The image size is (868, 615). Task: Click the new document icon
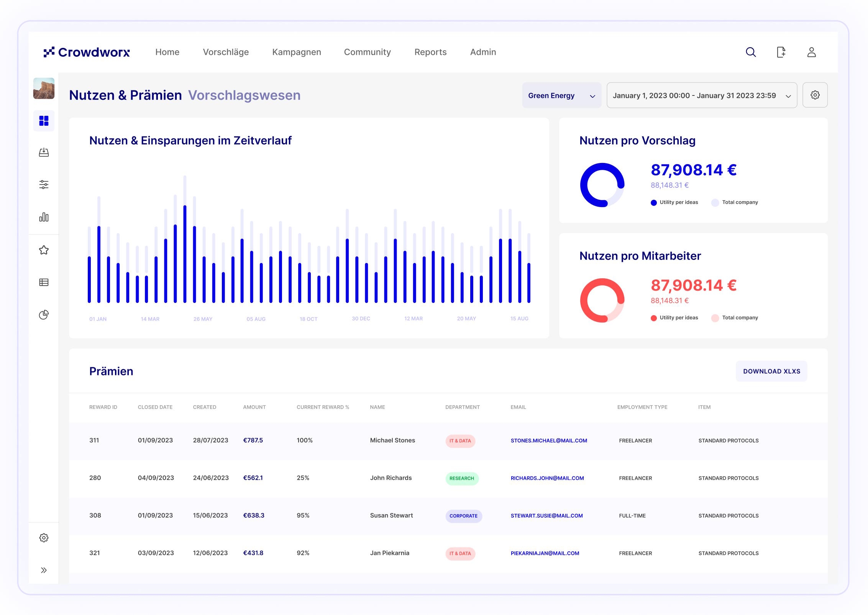[781, 52]
